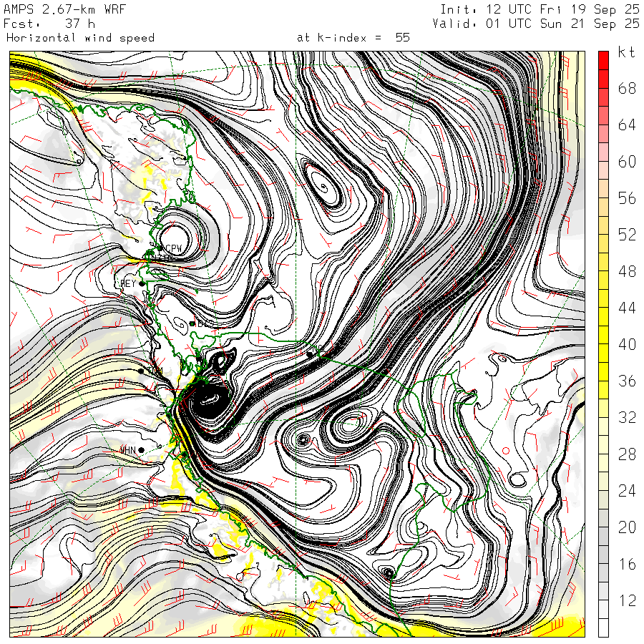Click the "kt" units label above the legend
Screen dimensions: 644x644
point(625,53)
